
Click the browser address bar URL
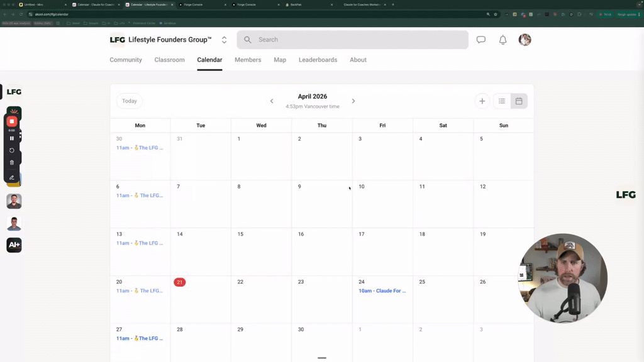[52, 14]
